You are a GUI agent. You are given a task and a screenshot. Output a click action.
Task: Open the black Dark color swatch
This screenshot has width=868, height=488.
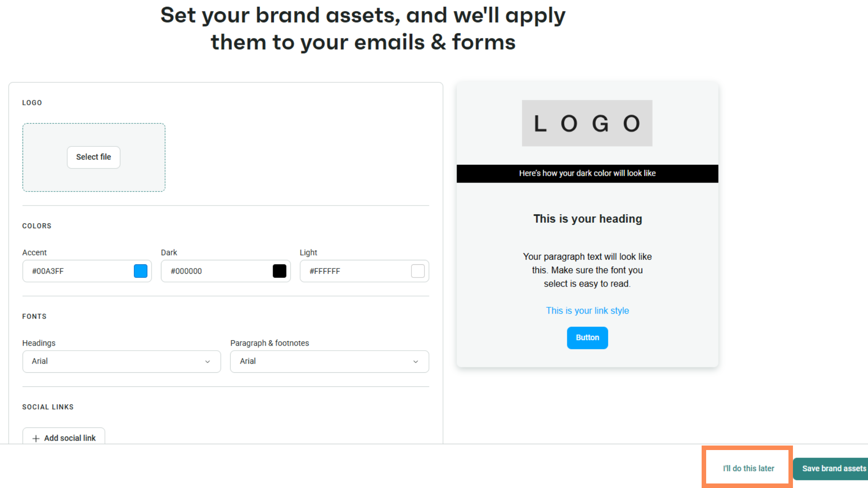[x=279, y=271]
